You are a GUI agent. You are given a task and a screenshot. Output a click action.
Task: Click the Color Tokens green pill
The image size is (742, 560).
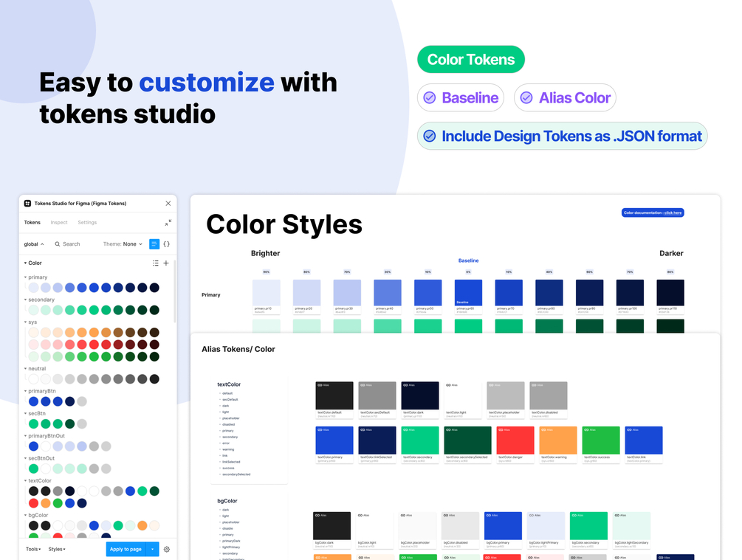[x=471, y=60]
